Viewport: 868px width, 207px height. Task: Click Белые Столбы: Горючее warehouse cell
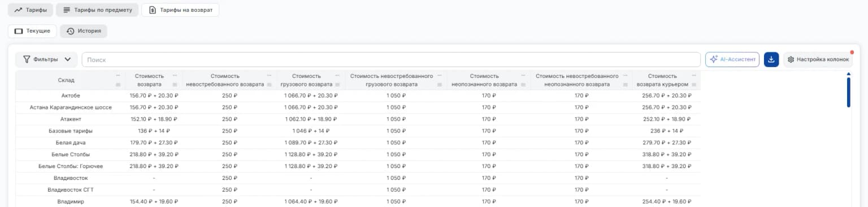tap(71, 166)
